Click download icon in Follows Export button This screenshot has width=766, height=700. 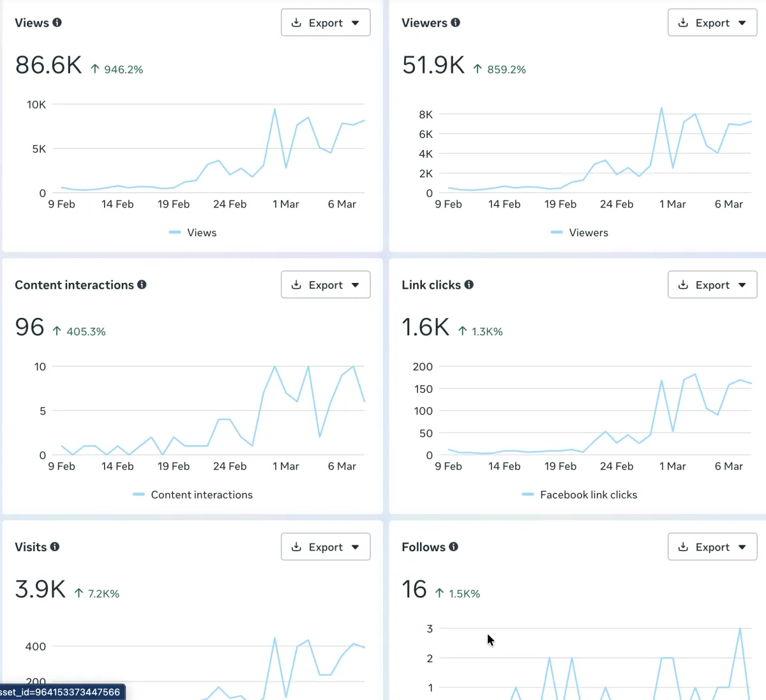[x=683, y=547]
